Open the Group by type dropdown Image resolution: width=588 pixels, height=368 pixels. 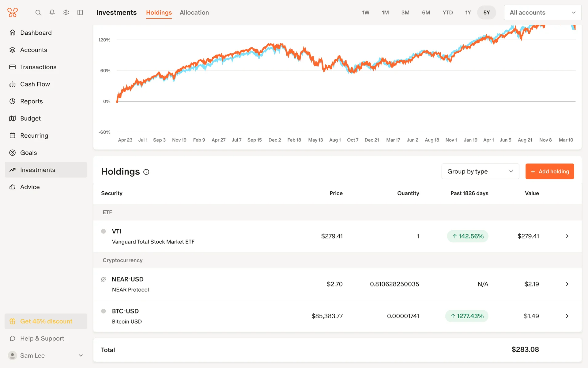[480, 171]
